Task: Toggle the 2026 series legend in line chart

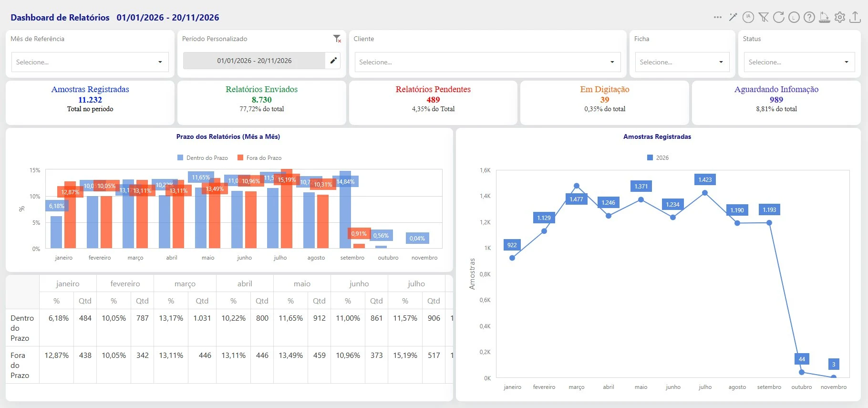Action: tap(658, 158)
